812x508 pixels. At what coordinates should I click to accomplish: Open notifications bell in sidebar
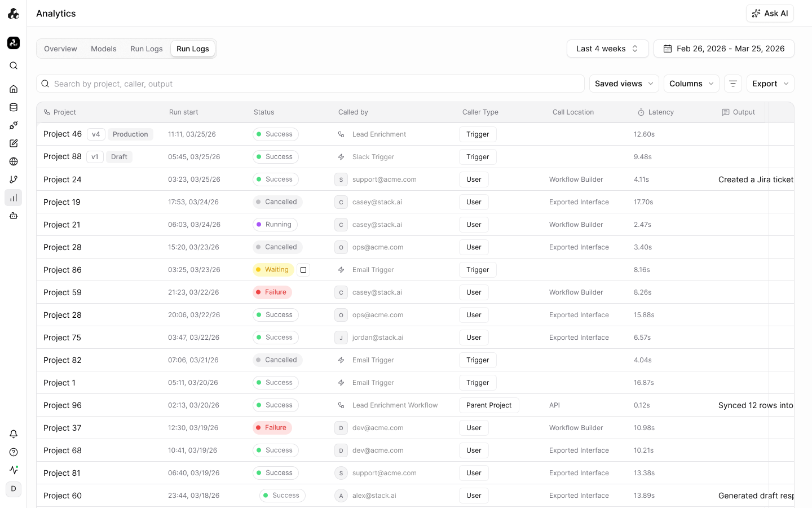pos(14,434)
